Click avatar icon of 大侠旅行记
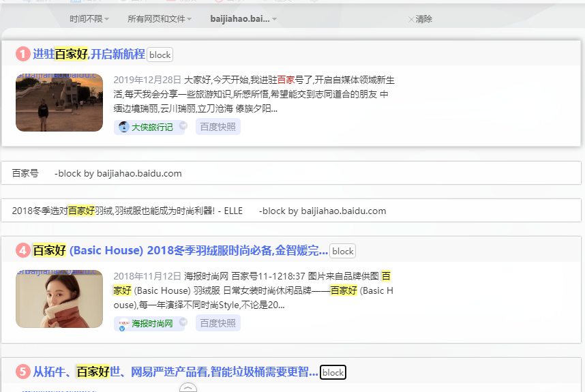585x392 pixels. click(x=124, y=127)
